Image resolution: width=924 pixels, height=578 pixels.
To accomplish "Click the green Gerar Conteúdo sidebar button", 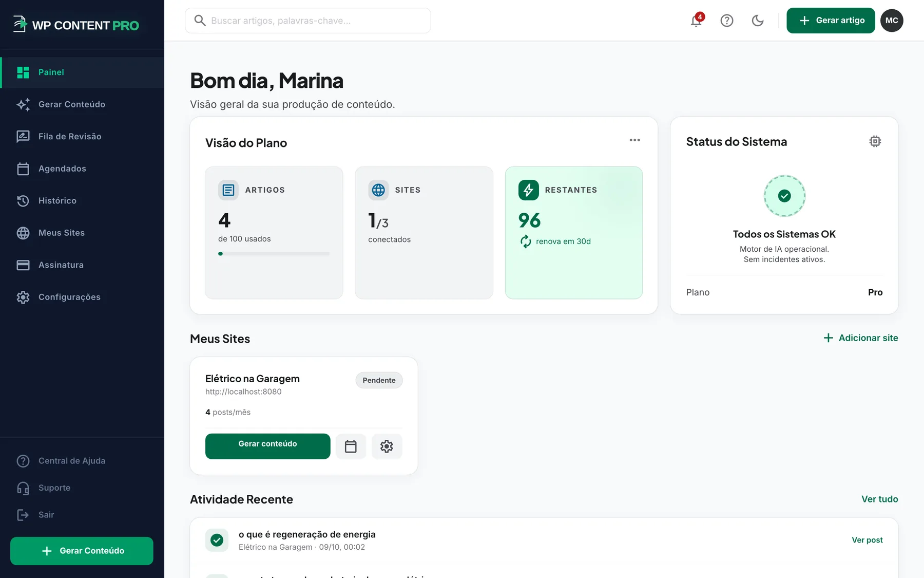I will tap(82, 551).
